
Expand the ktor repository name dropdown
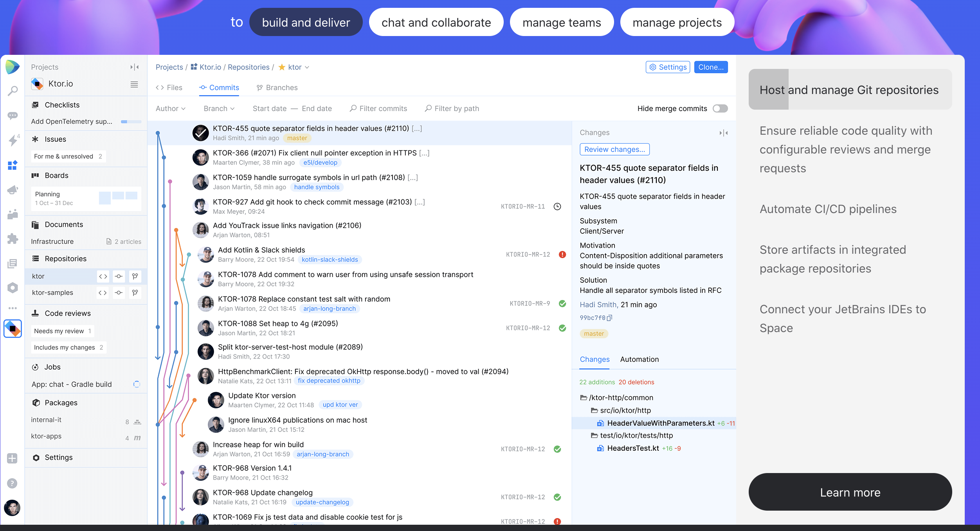tap(307, 67)
